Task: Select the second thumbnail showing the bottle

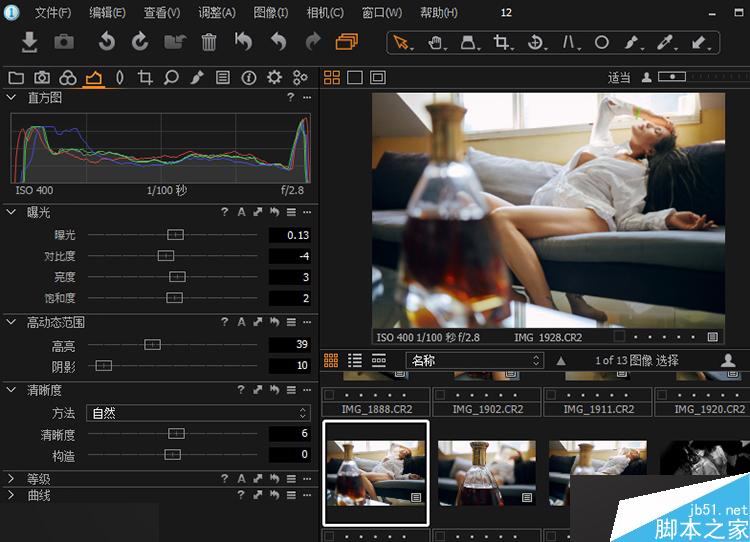Action: [x=487, y=472]
